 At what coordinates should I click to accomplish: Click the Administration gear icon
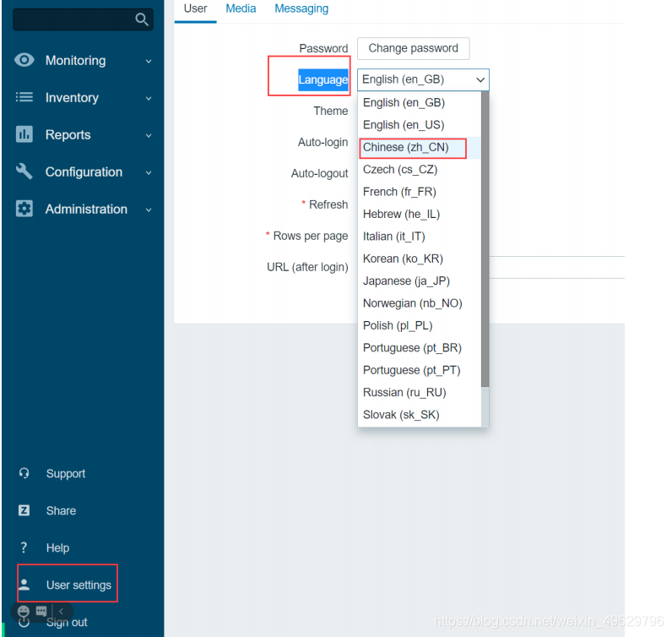coord(24,209)
